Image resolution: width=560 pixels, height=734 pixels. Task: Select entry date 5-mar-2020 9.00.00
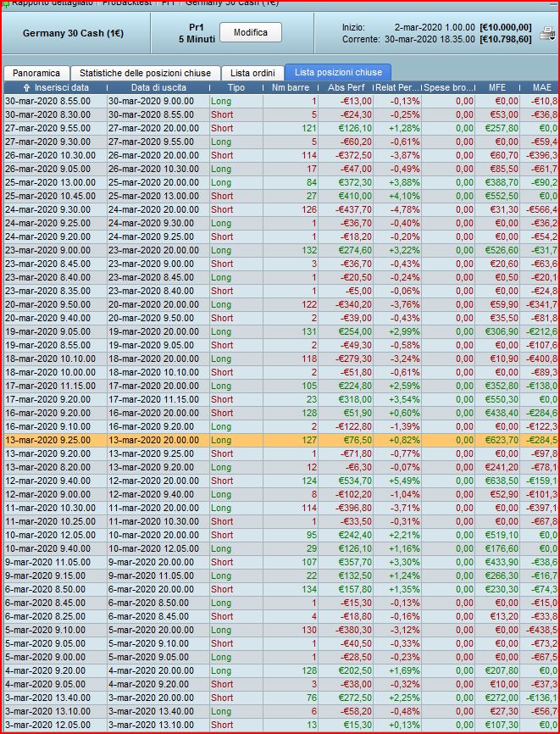click(46, 658)
